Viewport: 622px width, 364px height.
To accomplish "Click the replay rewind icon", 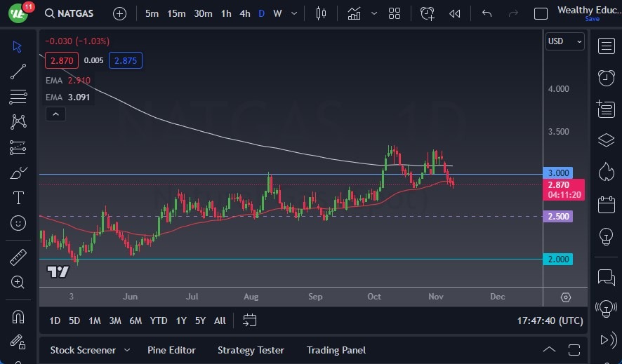I will pyautogui.click(x=455, y=13).
